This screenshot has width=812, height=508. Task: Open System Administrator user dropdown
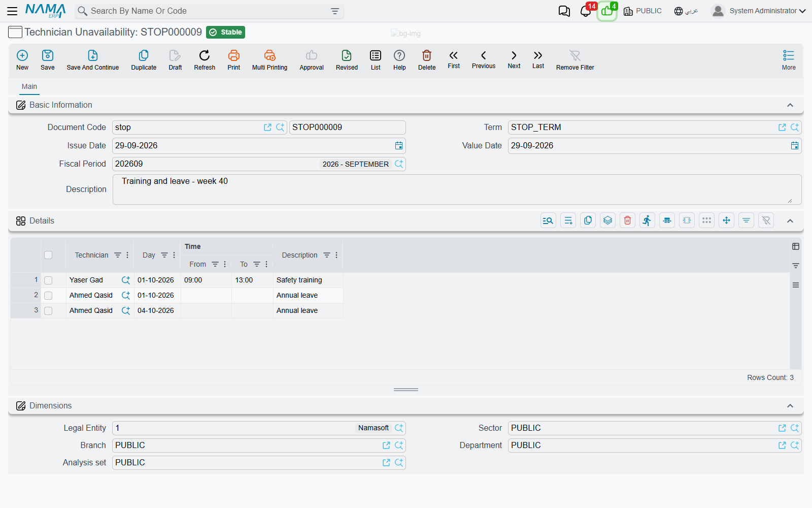[x=759, y=11]
